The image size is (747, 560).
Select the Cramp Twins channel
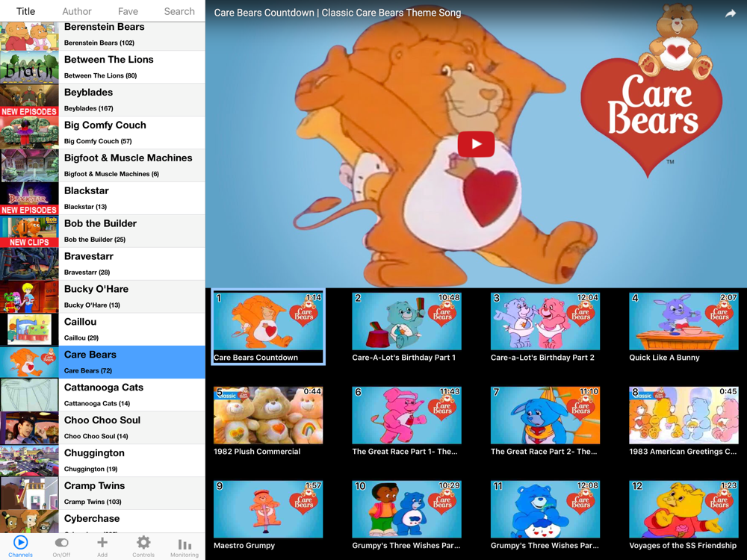pos(102,494)
